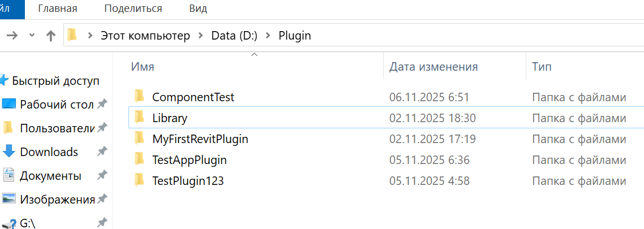Screen dimensions: 644x229
Task: Click the MyFirstRevitPlugin folder icon
Action: (139, 139)
